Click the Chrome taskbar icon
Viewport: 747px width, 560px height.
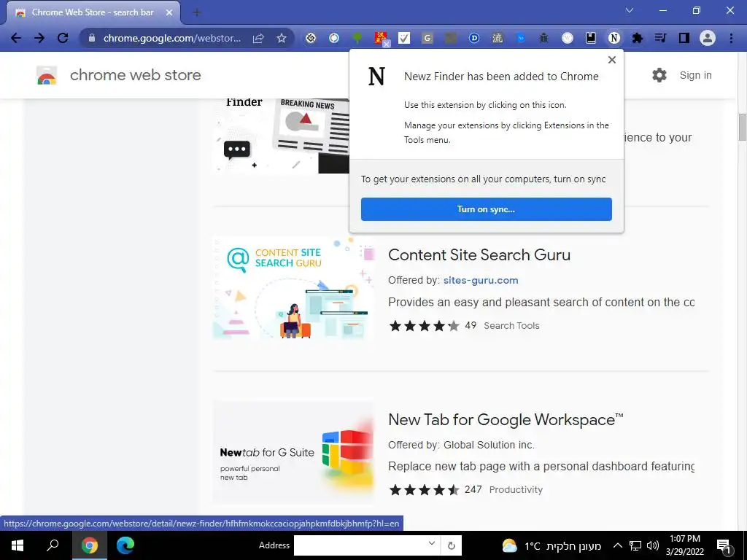(89, 545)
